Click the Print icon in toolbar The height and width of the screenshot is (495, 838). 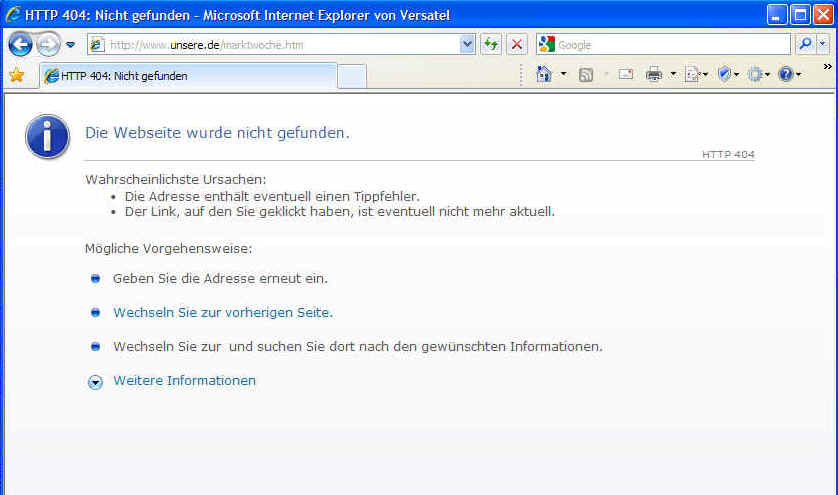point(654,75)
